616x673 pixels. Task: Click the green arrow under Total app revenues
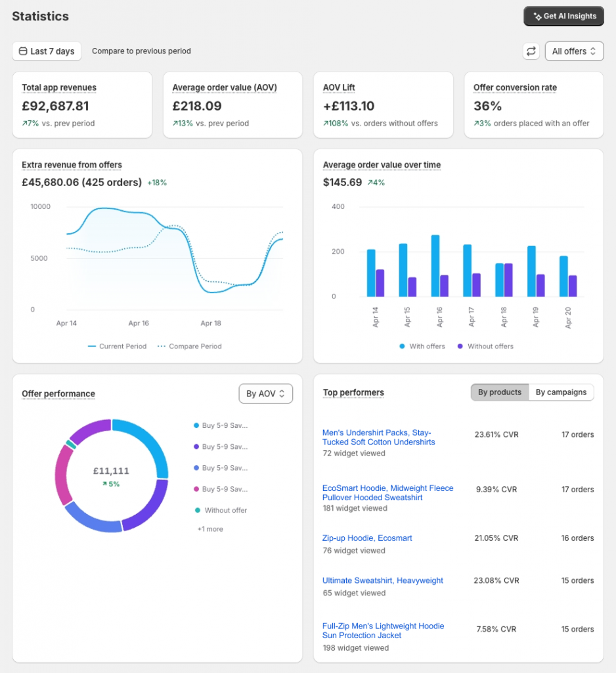click(25, 124)
